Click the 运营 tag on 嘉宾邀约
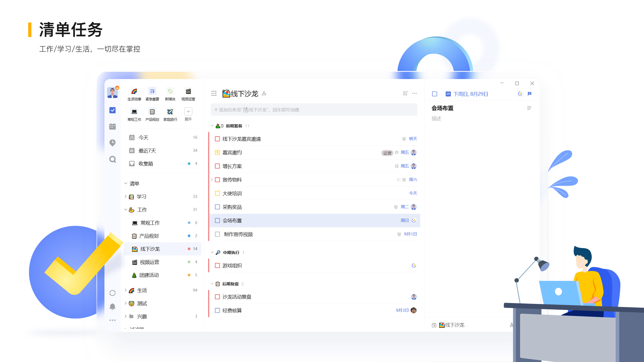Viewport: 644px width, 362px height. tap(387, 153)
